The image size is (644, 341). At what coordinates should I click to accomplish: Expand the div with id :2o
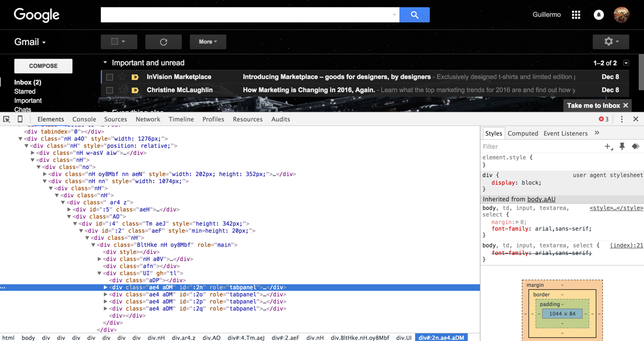pos(105,294)
